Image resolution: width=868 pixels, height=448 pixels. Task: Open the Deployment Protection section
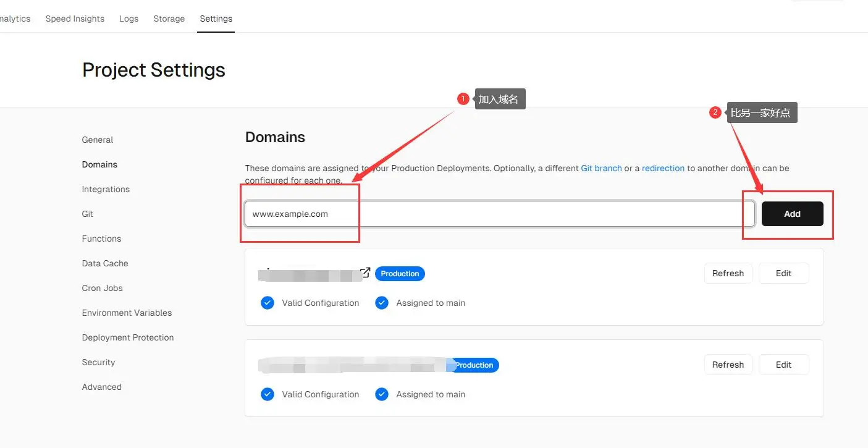coord(127,337)
